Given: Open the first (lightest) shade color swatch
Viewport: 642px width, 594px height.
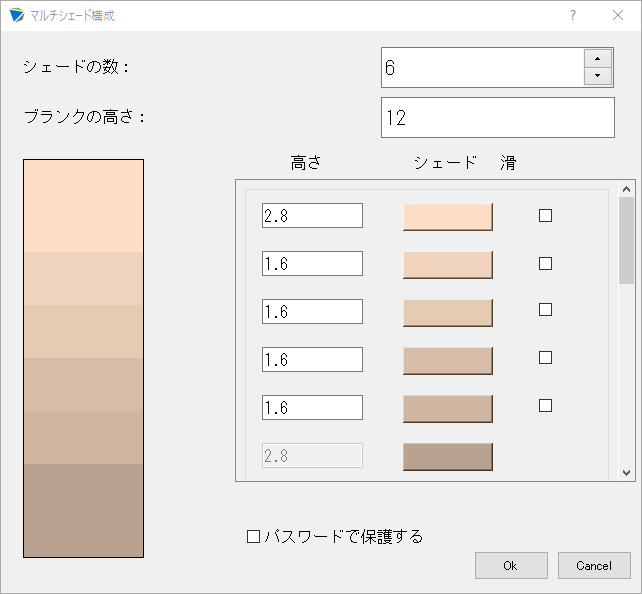Looking at the screenshot, I should click(x=448, y=217).
